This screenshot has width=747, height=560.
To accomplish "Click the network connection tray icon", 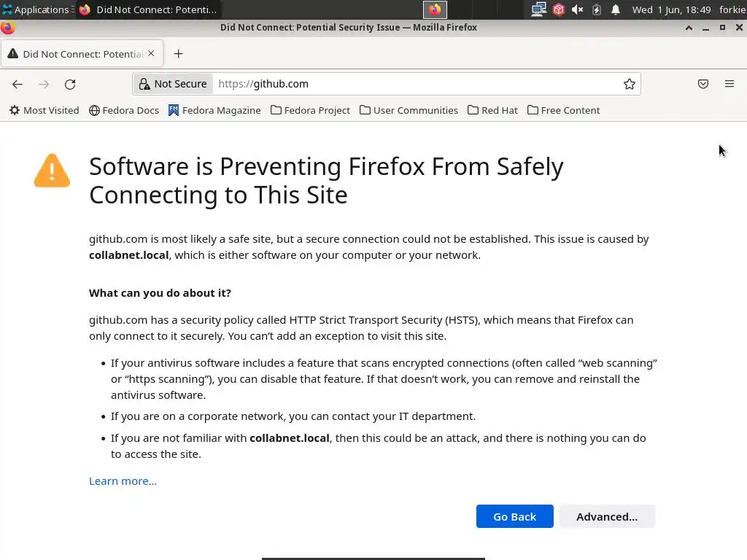I will tap(538, 9).
